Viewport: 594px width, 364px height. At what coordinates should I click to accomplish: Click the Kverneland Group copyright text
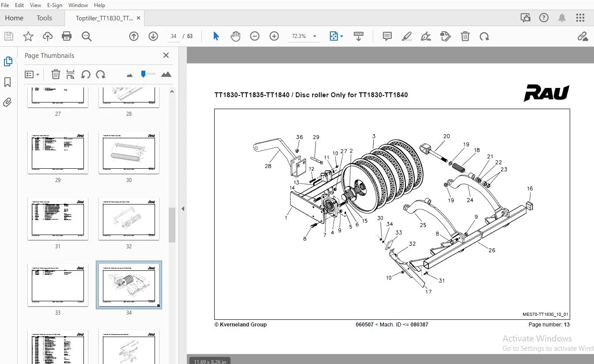click(241, 325)
